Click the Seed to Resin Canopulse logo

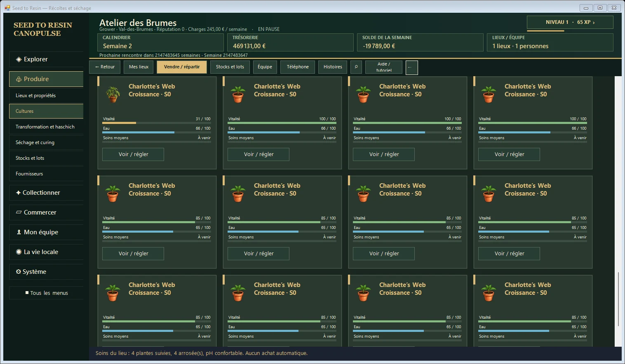(43, 29)
